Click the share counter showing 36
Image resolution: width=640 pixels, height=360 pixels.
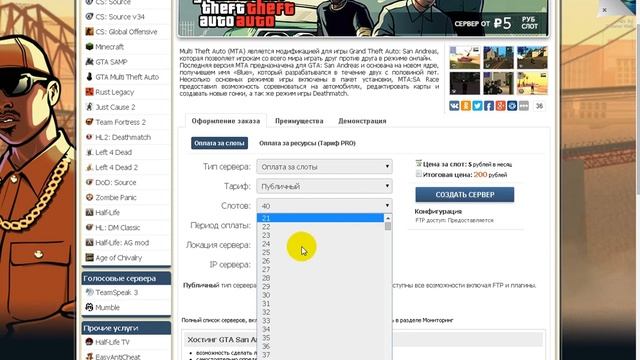[539, 106]
